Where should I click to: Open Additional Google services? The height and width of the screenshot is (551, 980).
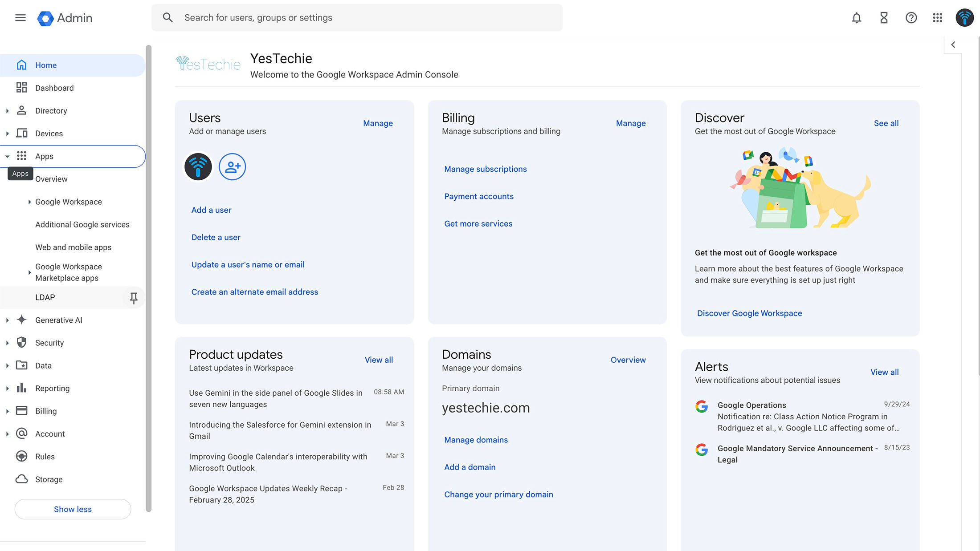coord(82,224)
